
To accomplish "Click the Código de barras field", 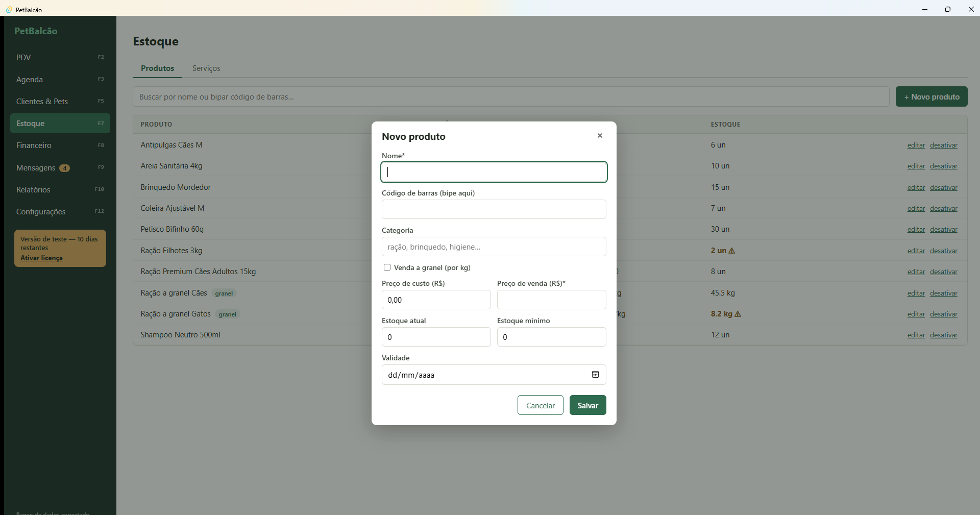I will coord(494,209).
